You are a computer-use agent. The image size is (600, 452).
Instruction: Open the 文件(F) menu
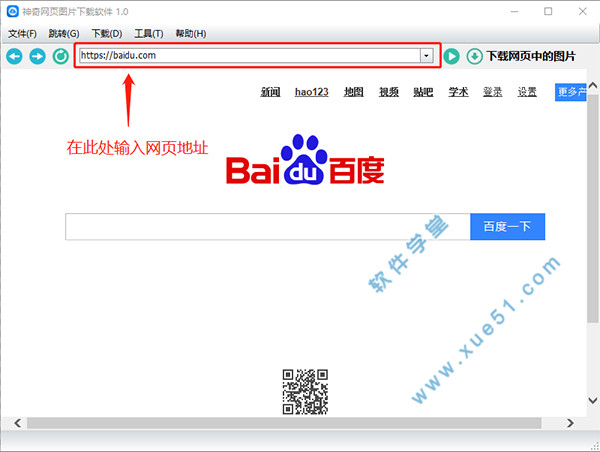(x=23, y=34)
